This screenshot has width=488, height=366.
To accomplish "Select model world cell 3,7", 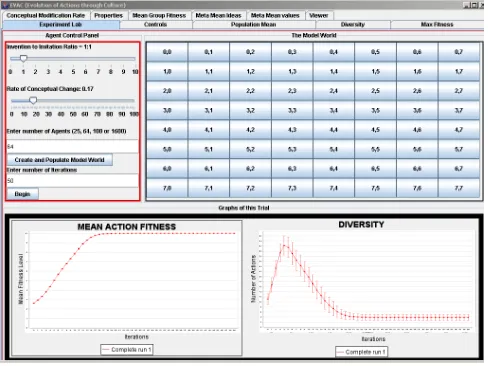I will (x=459, y=110).
